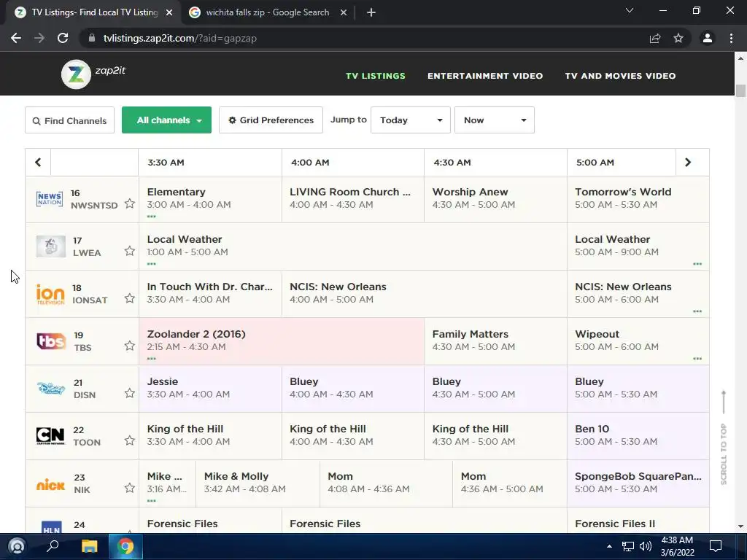747x560 pixels.
Task: Favorite channel 18 IONSAT with star
Action: (x=130, y=298)
